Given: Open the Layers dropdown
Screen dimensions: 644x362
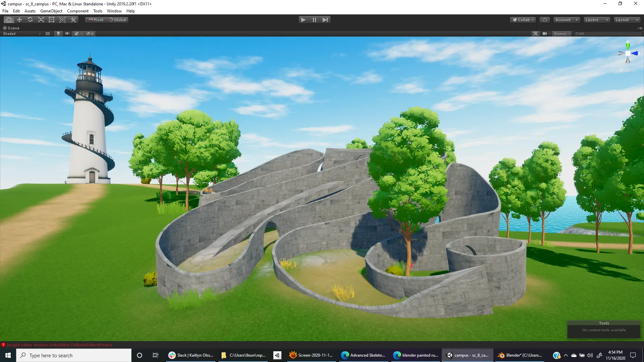Looking at the screenshot, I should 596,20.
